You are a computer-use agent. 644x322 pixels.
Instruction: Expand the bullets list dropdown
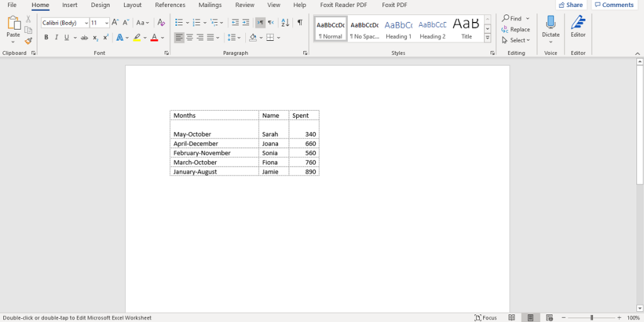pyautogui.click(x=187, y=23)
